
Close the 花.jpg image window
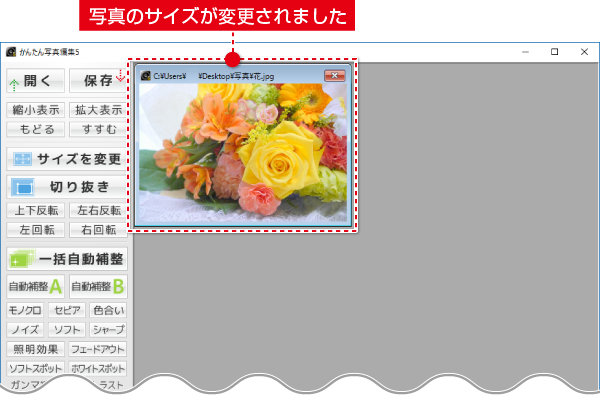(334, 76)
